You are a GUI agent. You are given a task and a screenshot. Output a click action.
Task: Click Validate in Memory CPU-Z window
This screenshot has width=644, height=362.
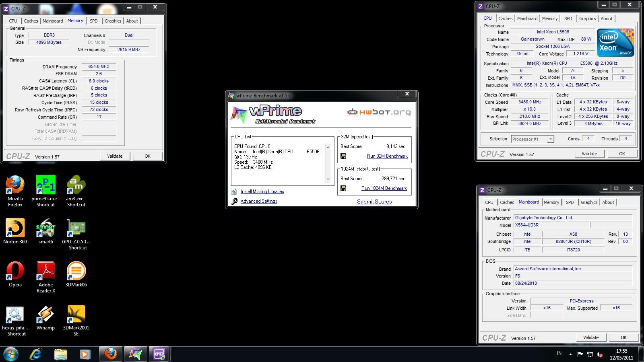[x=115, y=156]
